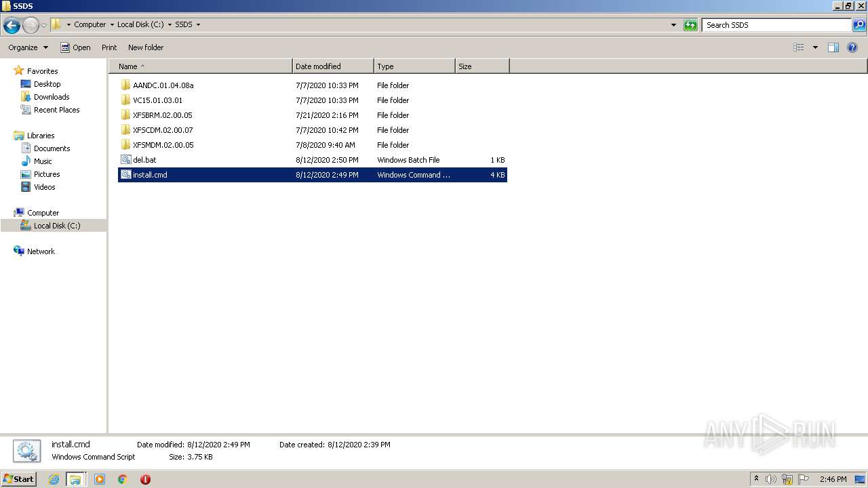Open the Pictures library
Image resolution: width=868 pixels, height=488 pixels.
click(x=47, y=174)
